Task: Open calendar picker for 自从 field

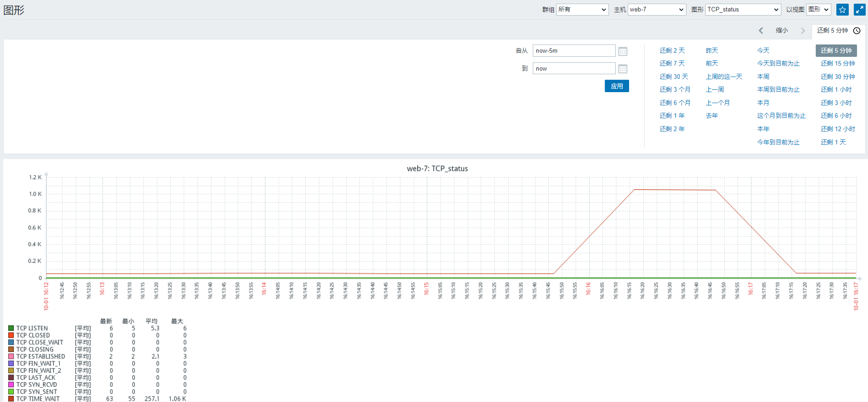Action: (623, 51)
